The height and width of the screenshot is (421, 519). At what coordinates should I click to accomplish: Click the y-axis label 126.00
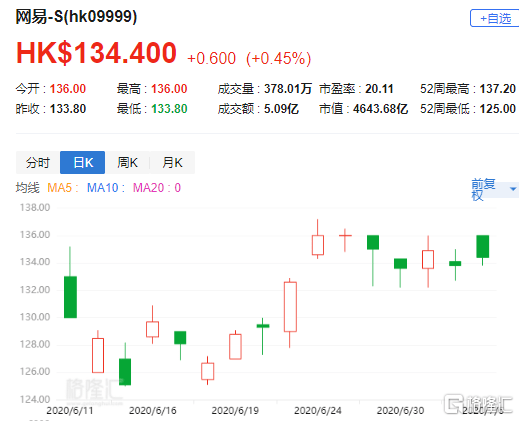[x=35, y=372]
